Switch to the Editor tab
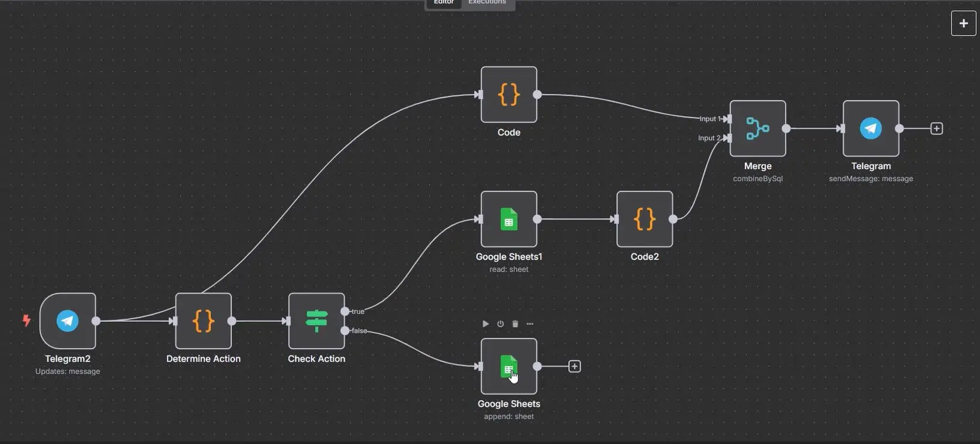Viewport: 980px width, 444px height. coord(444,3)
